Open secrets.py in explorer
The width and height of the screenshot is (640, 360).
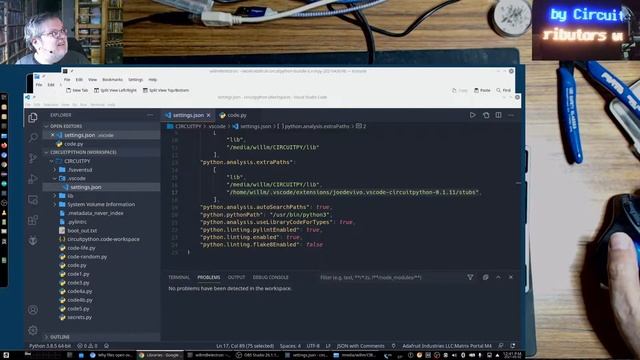tap(79, 317)
